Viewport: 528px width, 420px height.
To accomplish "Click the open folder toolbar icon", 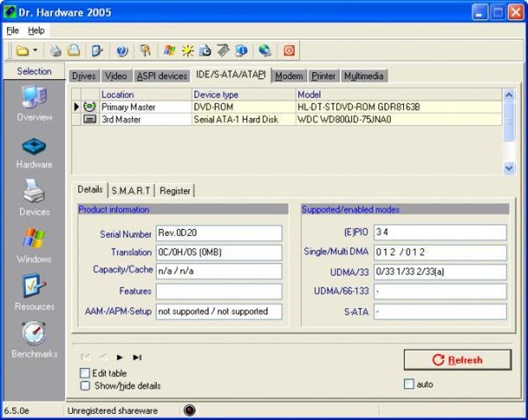I will [x=23, y=51].
